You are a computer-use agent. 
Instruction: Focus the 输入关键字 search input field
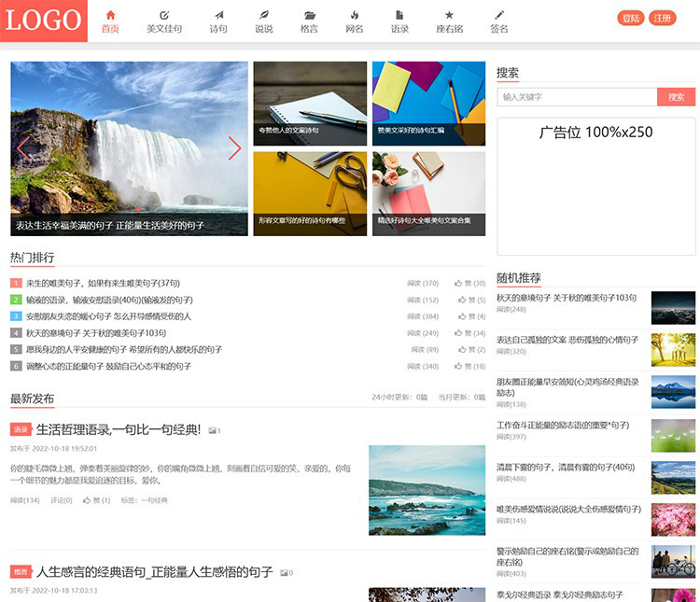[x=577, y=97]
